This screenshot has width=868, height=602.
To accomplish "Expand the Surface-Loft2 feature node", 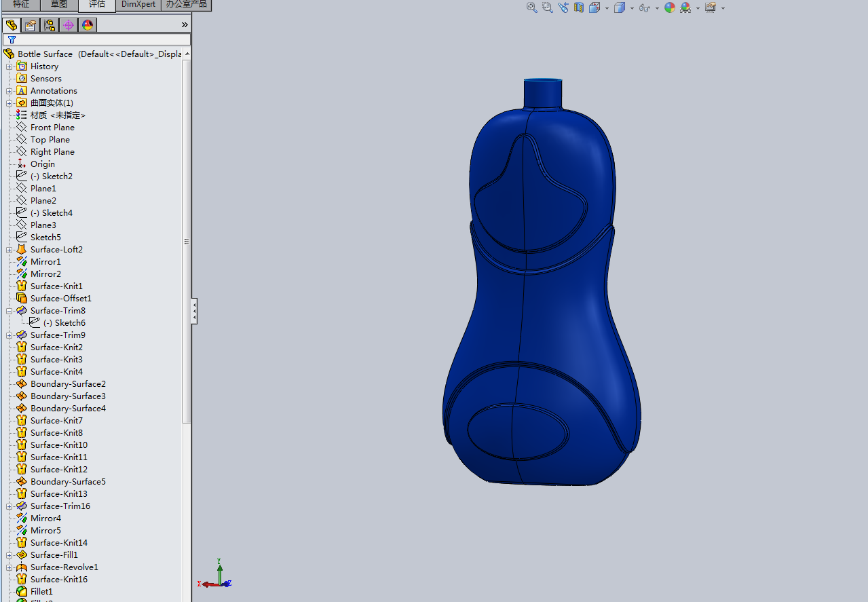I will pyautogui.click(x=10, y=250).
